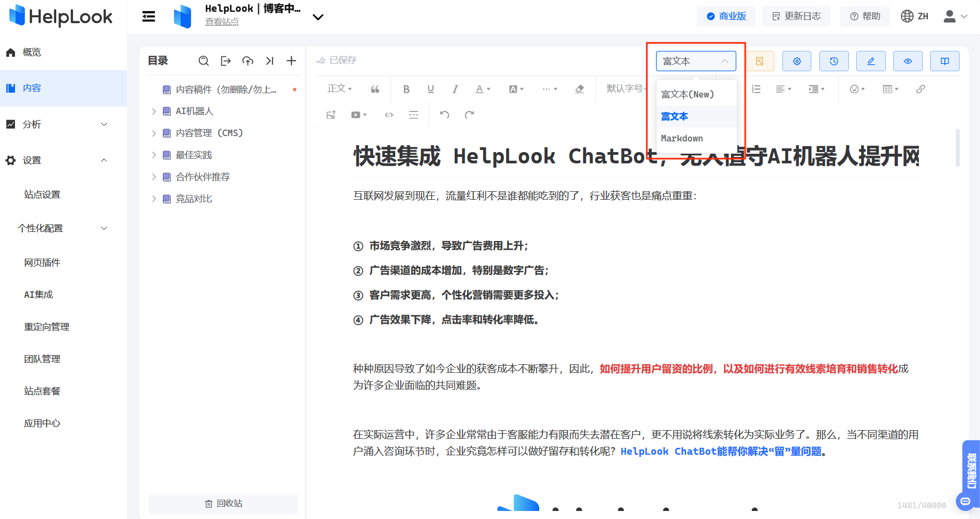Click the numbered list icon
Image resolution: width=980 pixels, height=519 pixels.
[756, 89]
